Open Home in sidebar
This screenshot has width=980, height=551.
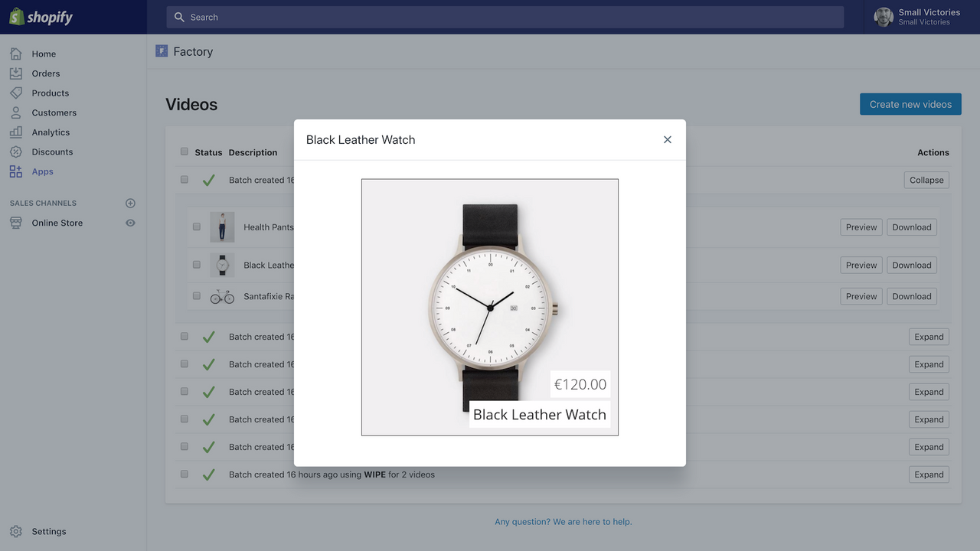click(x=44, y=54)
